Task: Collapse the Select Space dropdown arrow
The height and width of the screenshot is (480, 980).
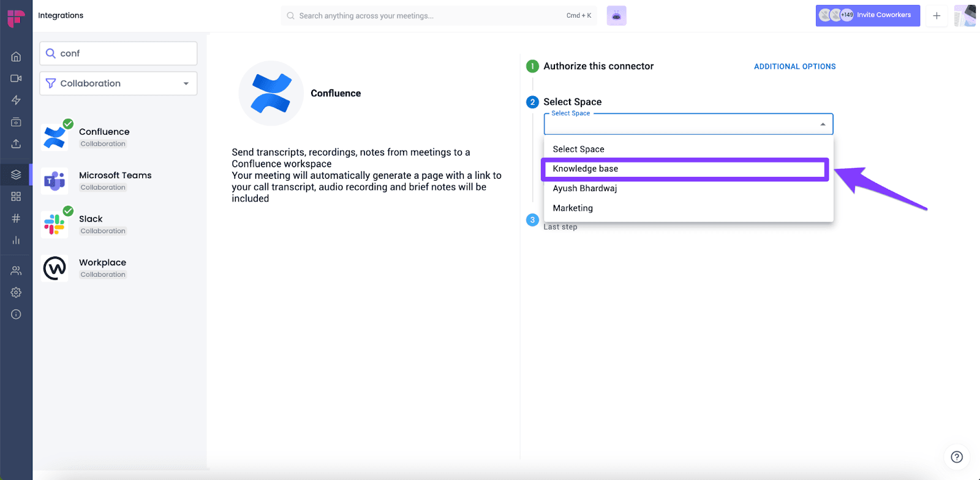Action: pos(823,124)
